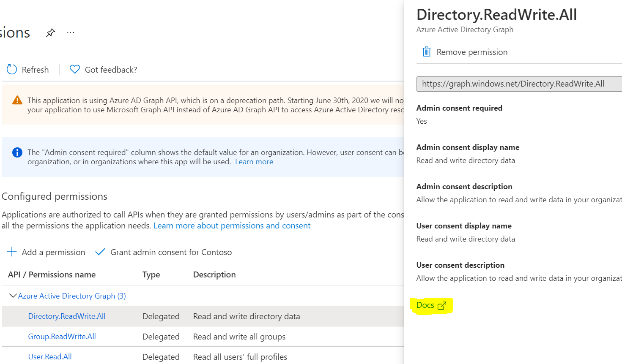Select the User.Read.All permission
Screen dimensions: 622x364
point(50,356)
